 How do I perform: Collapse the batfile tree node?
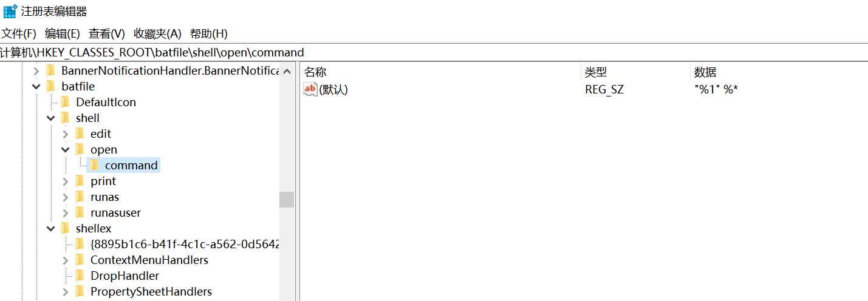pos(36,87)
